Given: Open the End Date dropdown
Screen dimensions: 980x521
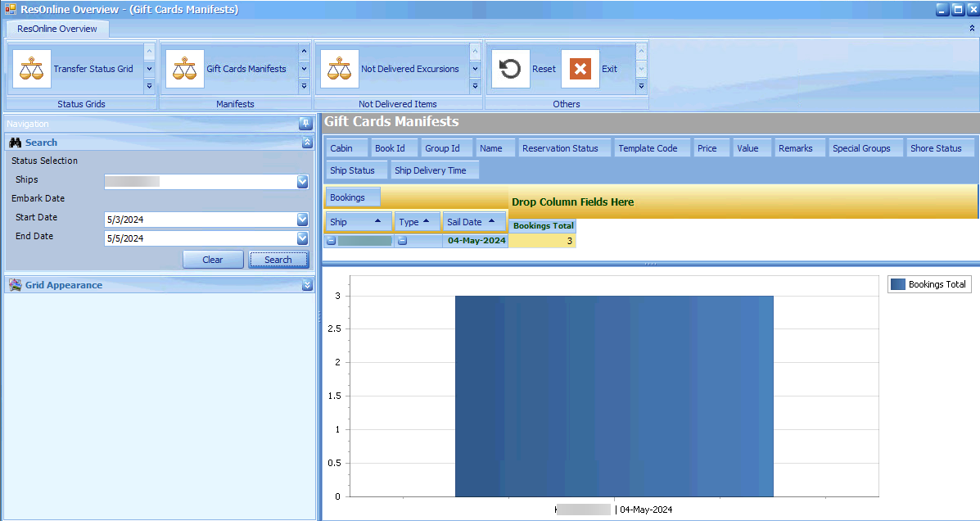Looking at the screenshot, I should coord(302,238).
